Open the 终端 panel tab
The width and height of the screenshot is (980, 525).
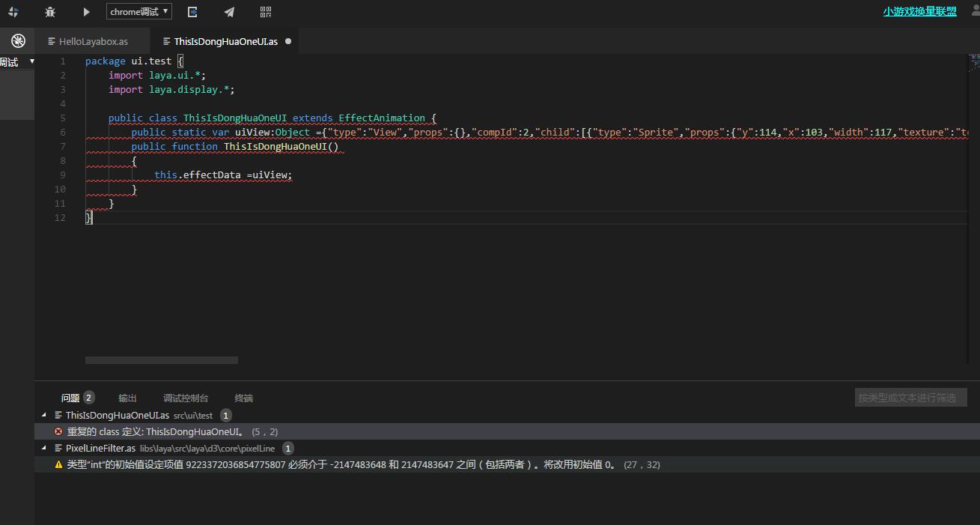(x=243, y=398)
